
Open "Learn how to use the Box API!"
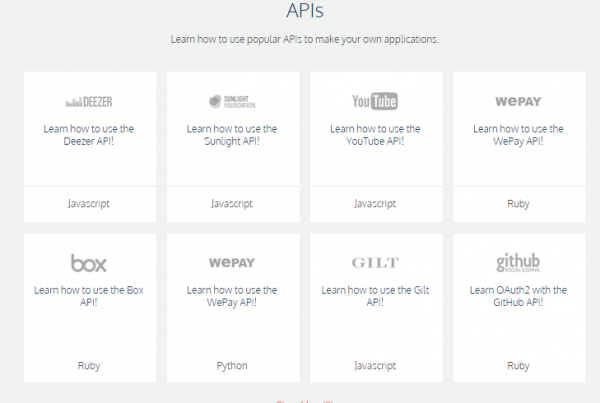[89, 296]
